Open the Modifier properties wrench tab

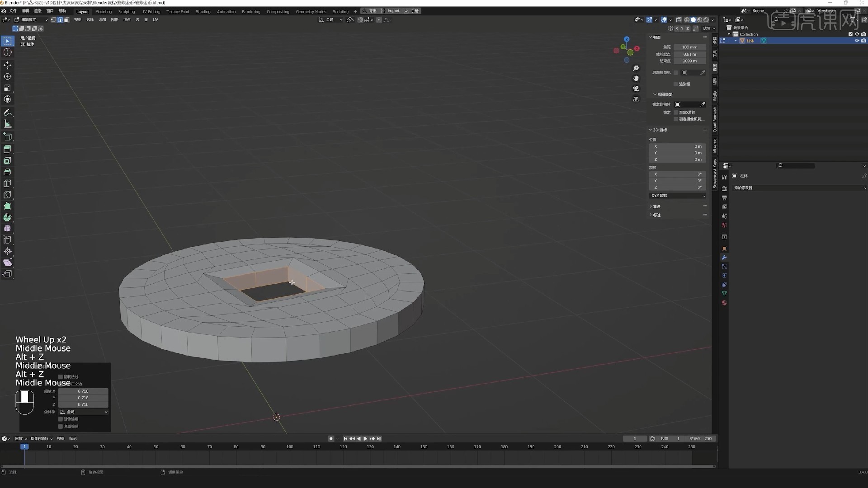click(x=724, y=258)
